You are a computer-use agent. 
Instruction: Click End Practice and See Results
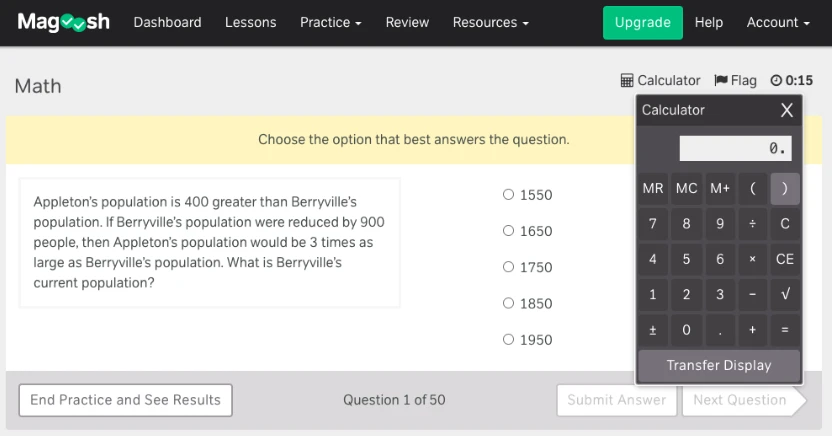click(x=125, y=400)
